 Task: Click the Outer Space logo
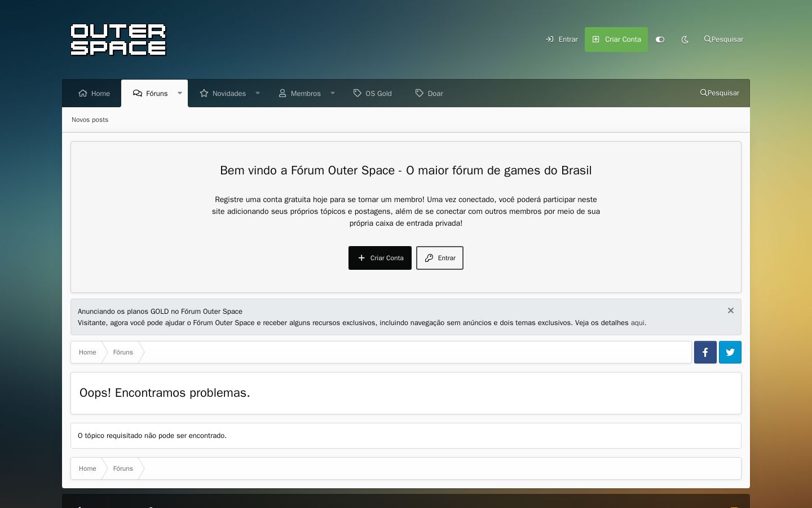[x=118, y=40]
